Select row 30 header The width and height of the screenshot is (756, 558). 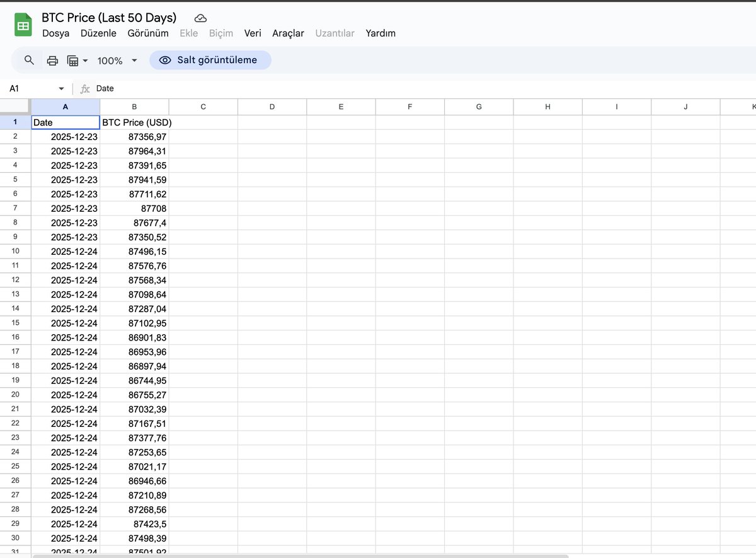click(15, 538)
